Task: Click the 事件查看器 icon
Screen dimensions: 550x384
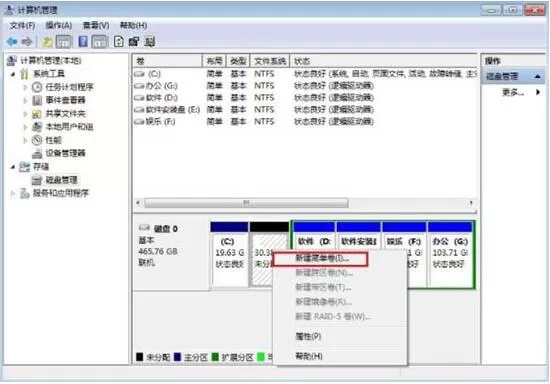Action: tap(37, 100)
